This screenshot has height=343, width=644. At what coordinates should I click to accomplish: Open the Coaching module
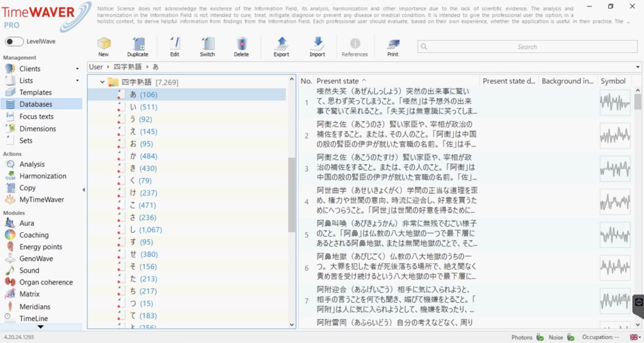pyautogui.click(x=34, y=235)
